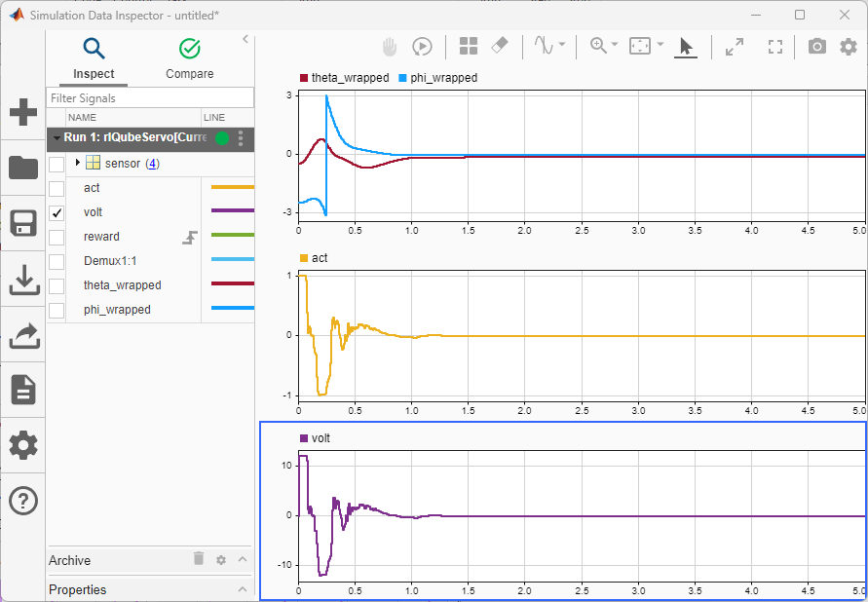Viewport: 868px width, 602px height.
Task: Click the Save session floppy disk icon
Action: click(23, 223)
